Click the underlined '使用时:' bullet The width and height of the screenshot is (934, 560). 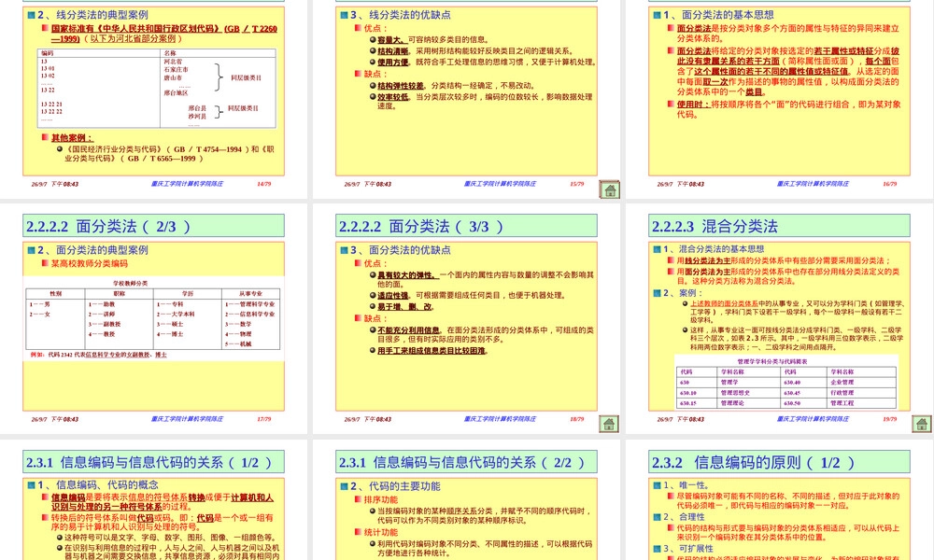pyautogui.click(x=693, y=105)
